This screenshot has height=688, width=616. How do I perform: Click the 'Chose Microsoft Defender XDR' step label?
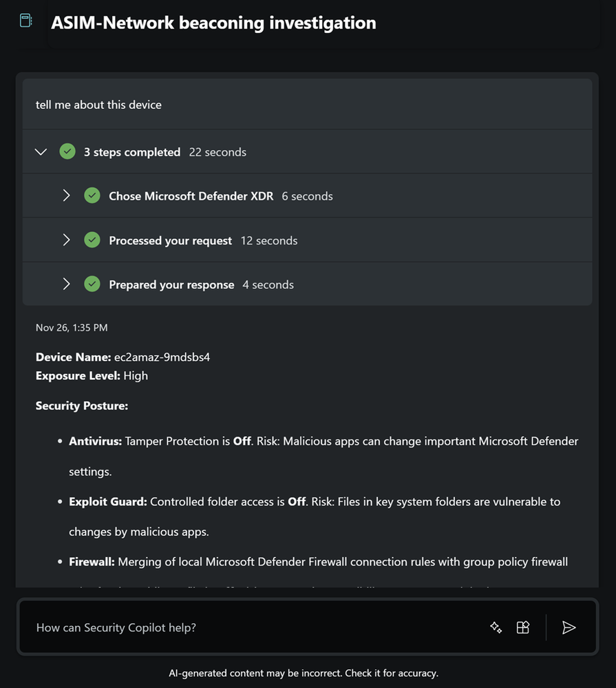click(x=191, y=196)
